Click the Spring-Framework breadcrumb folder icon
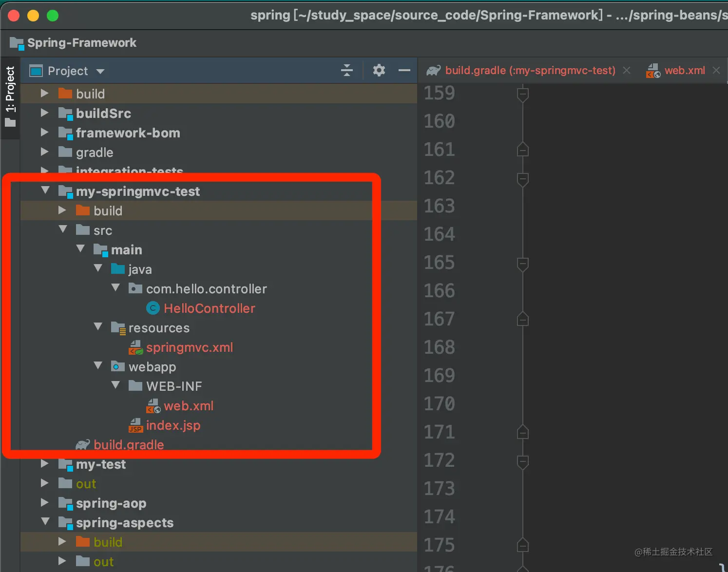Screen dimensions: 728x572 coord(17,43)
